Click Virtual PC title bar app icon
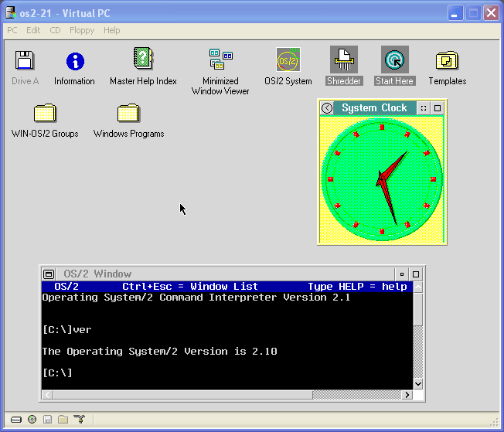 click(x=11, y=13)
